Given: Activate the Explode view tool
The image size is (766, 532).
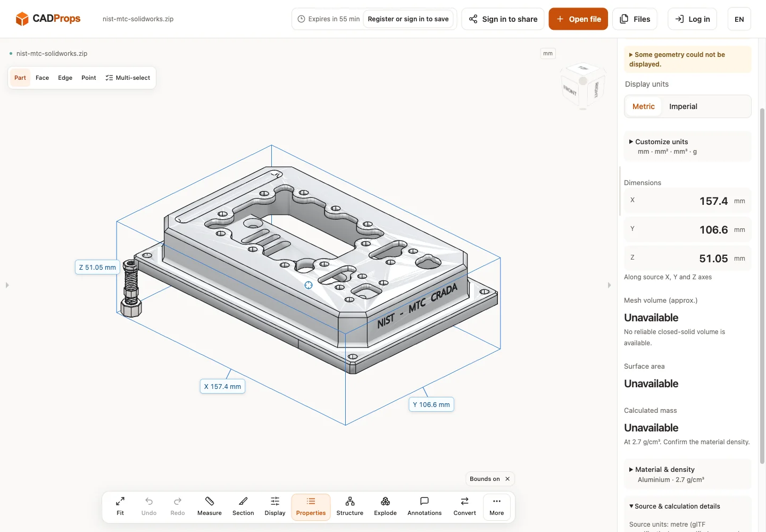Looking at the screenshot, I should tap(385, 507).
